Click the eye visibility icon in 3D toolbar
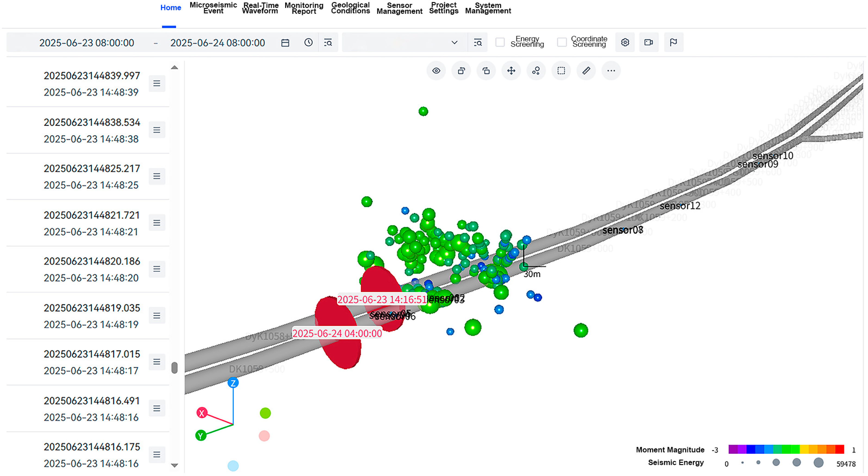Viewport: 868px width, 476px height. tap(436, 71)
